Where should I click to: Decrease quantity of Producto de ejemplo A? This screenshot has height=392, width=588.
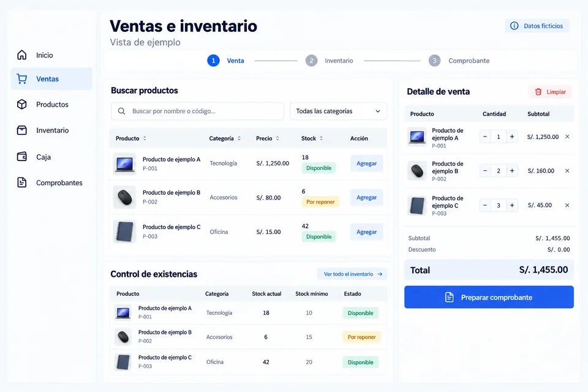coord(485,137)
